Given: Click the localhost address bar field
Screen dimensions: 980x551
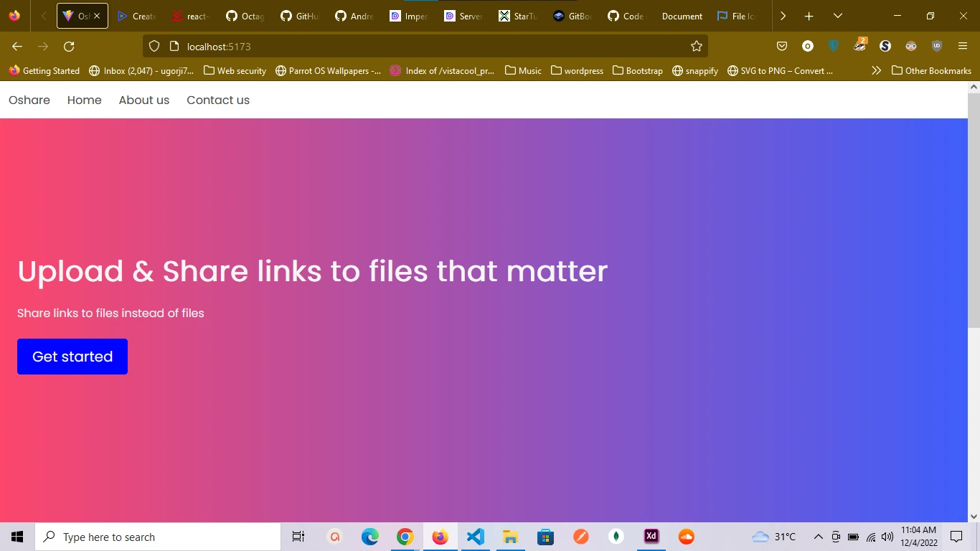Looking at the screenshot, I should click(425, 47).
